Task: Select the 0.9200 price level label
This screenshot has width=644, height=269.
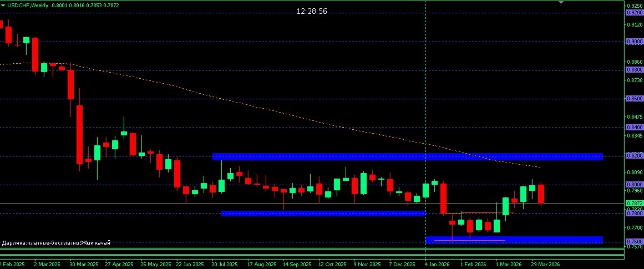Action: (634, 13)
